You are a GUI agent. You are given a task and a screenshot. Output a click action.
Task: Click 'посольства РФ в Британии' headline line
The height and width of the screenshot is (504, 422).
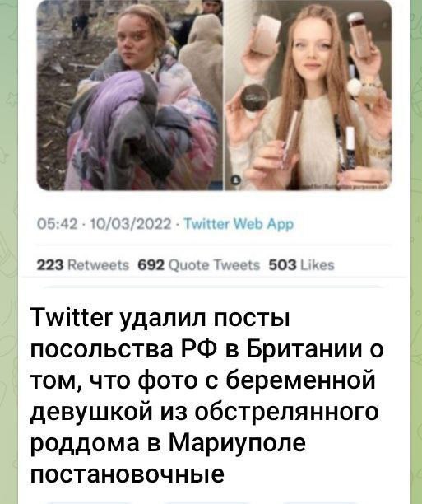tap(206, 350)
